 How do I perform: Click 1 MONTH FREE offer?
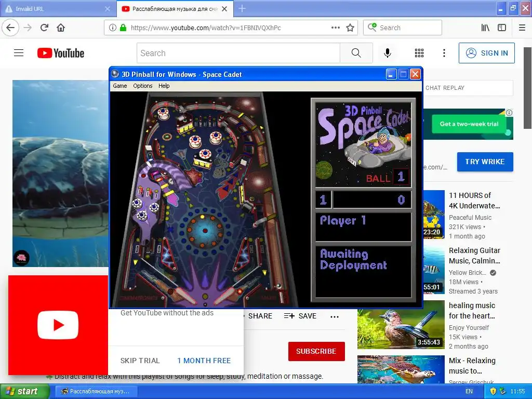click(x=204, y=361)
